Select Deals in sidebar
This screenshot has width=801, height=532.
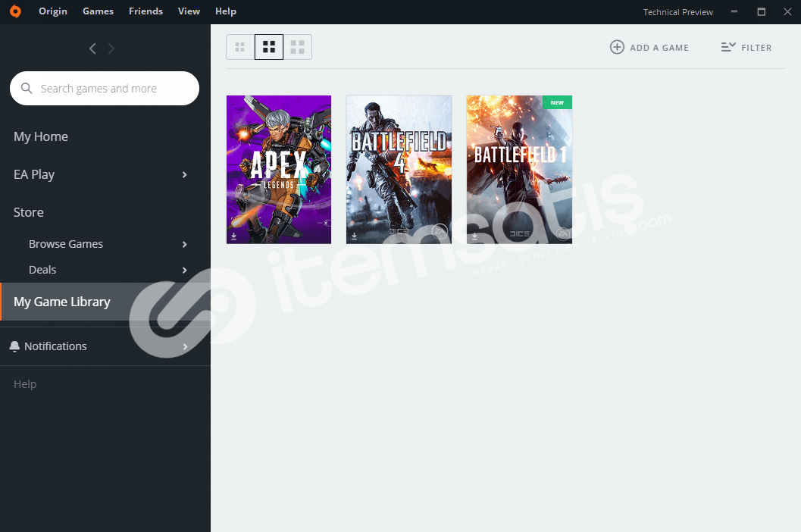[42, 269]
